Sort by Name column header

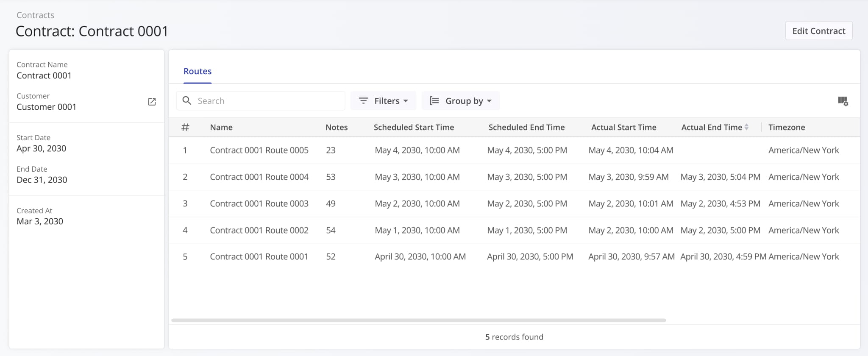point(221,127)
